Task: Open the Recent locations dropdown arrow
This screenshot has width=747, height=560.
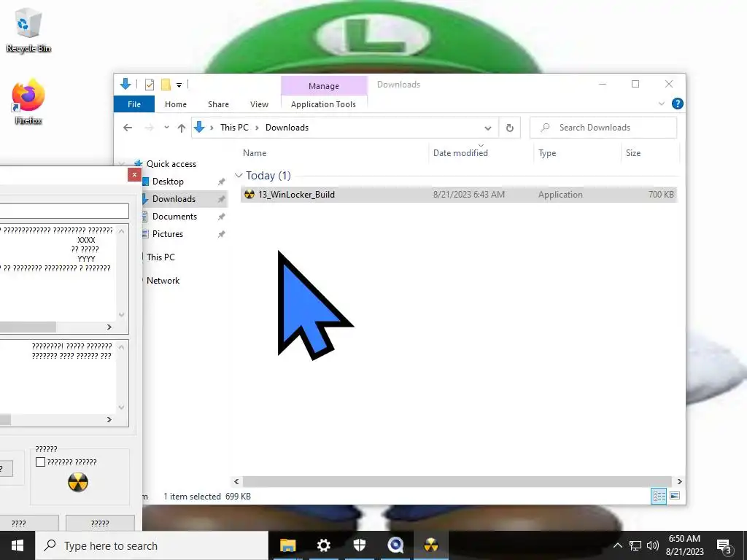Action: pyautogui.click(x=166, y=128)
